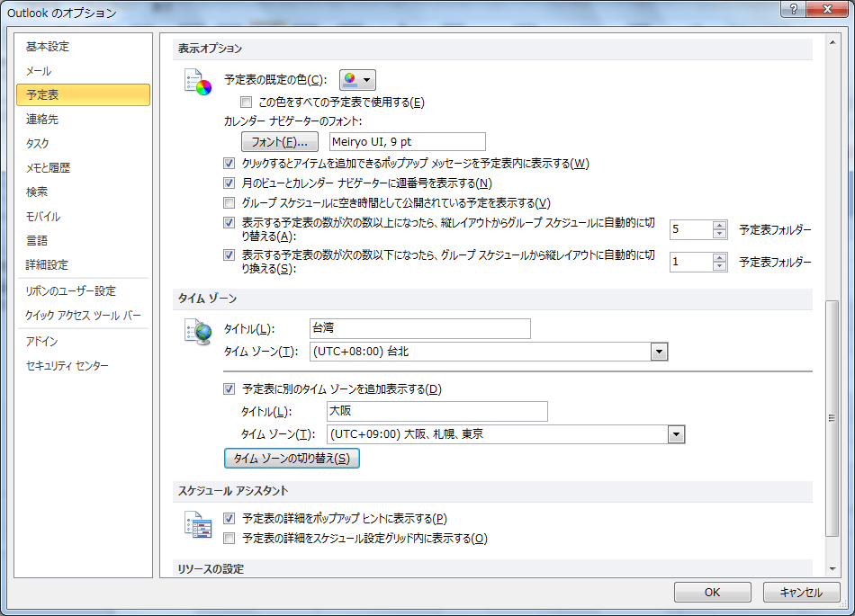Click the 台湾 title input field
Image resolution: width=855 pixels, height=616 pixels.
pyautogui.click(x=420, y=328)
